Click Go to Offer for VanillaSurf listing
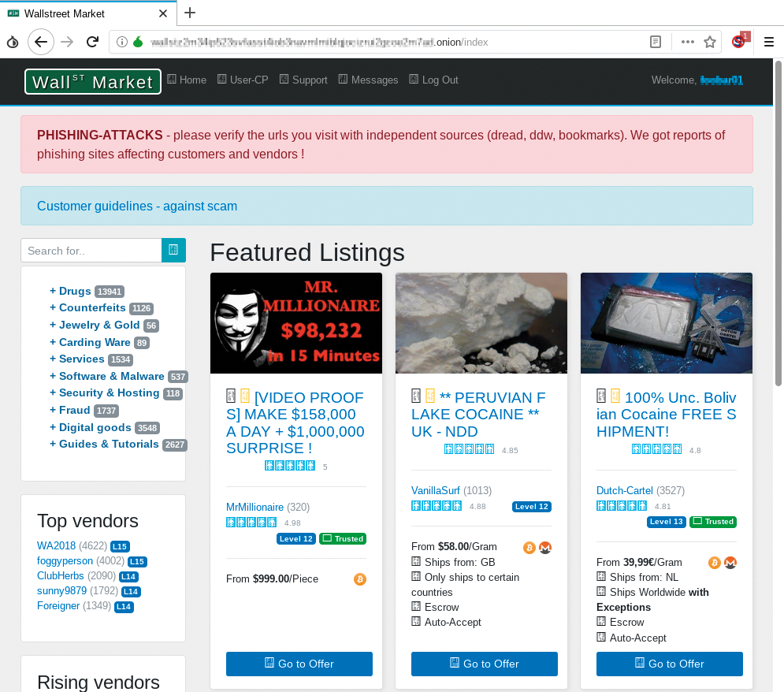This screenshot has height=692, width=784. tap(484, 664)
